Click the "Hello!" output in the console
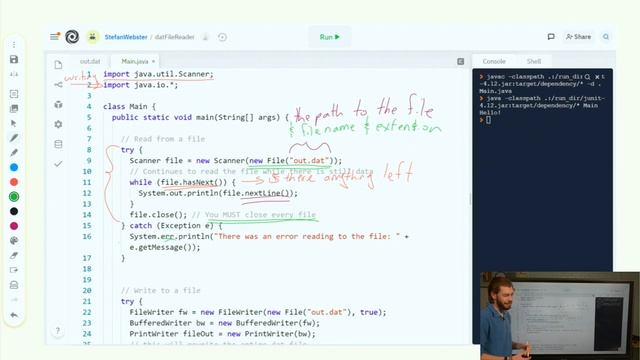The image size is (640, 360). (490, 113)
